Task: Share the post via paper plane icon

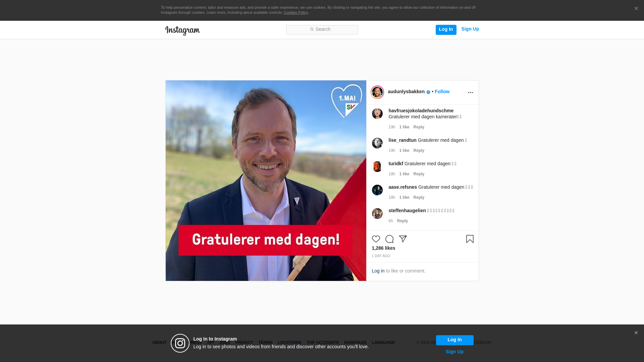Action: (x=402, y=239)
